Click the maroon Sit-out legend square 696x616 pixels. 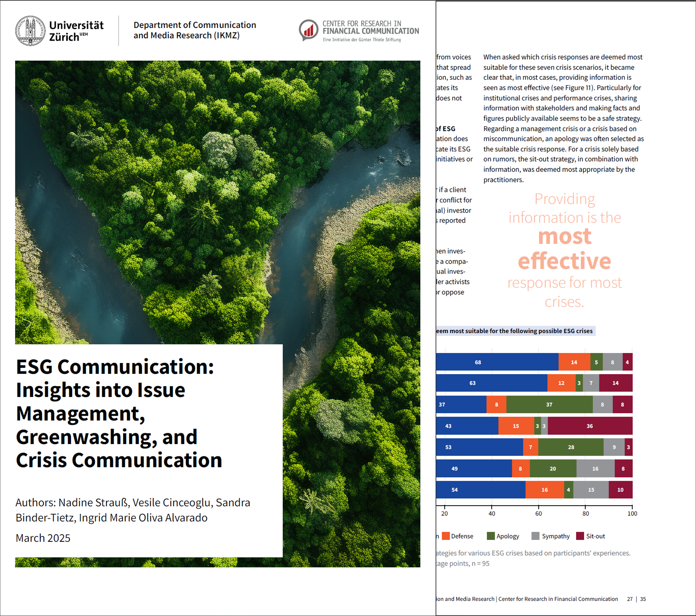pos(580,536)
